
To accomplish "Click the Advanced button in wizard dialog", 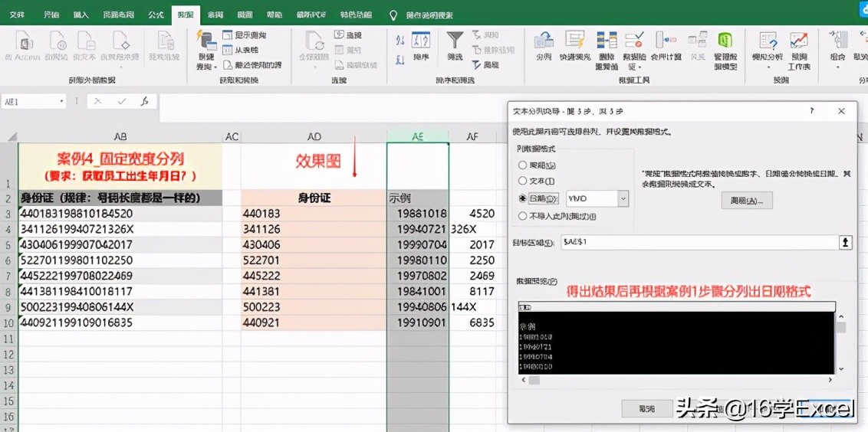I will click(747, 200).
